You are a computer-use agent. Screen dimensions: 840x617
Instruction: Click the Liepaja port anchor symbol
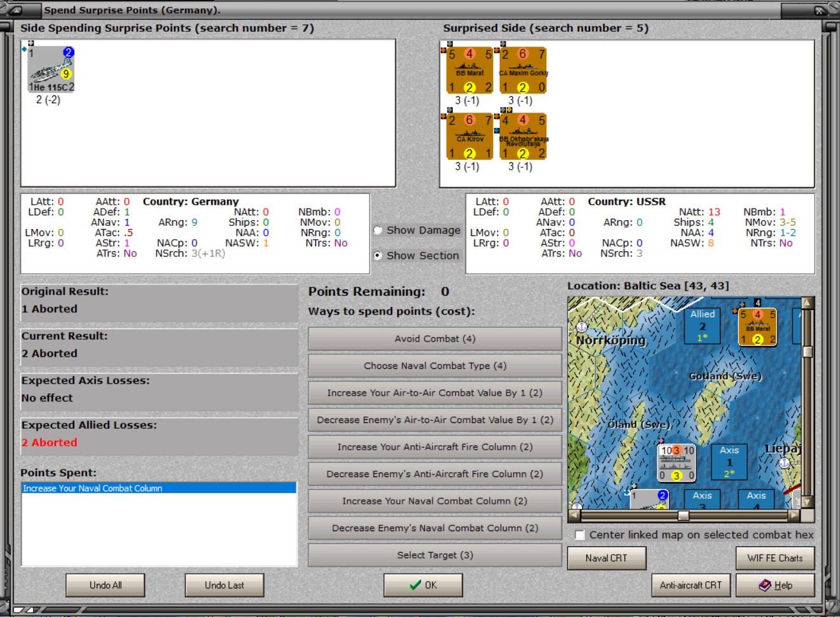coord(785,463)
